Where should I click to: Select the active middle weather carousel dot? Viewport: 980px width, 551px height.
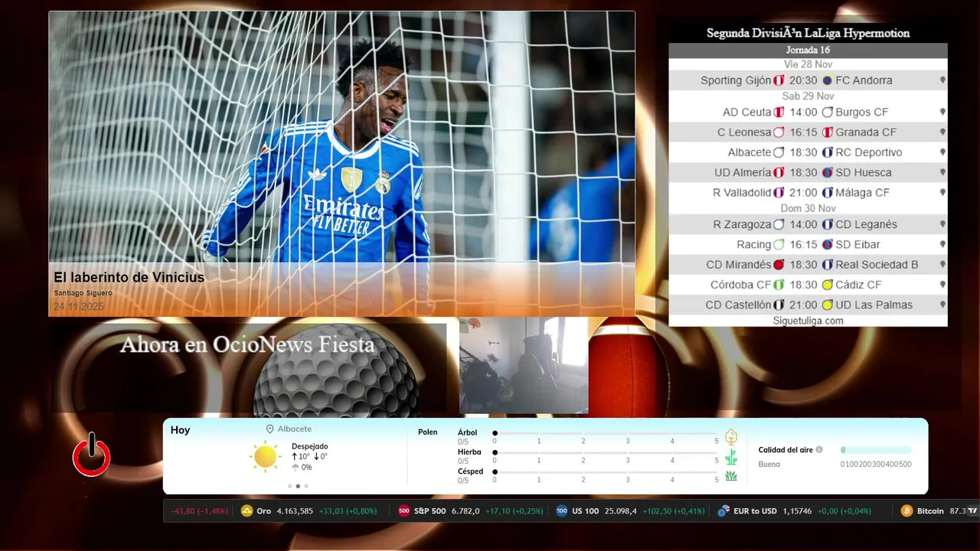pyautogui.click(x=298, y=486)
